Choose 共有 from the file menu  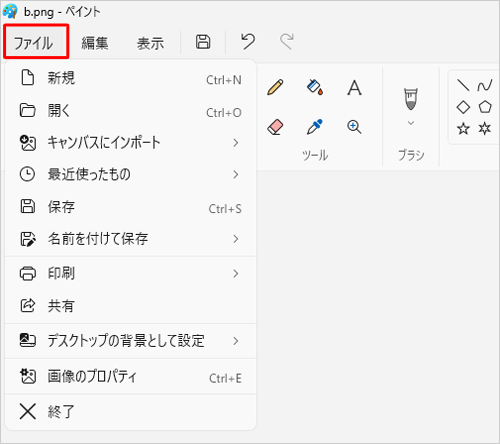[x=131, y=305]
